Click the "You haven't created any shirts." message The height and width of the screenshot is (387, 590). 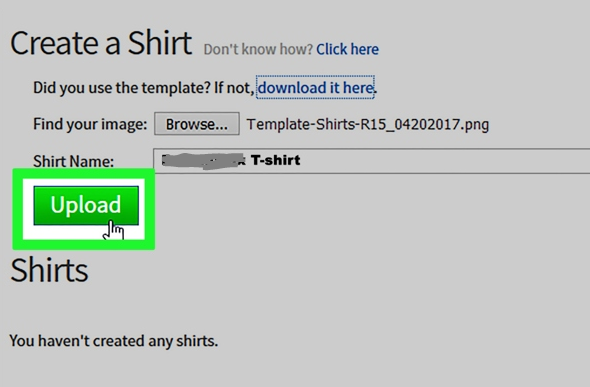[114, 341]
